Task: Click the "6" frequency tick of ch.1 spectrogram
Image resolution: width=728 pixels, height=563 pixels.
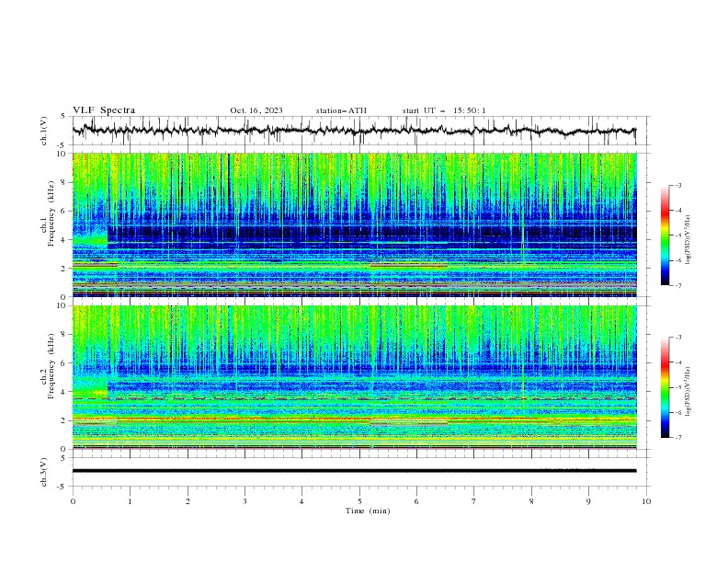Action: 64,211
